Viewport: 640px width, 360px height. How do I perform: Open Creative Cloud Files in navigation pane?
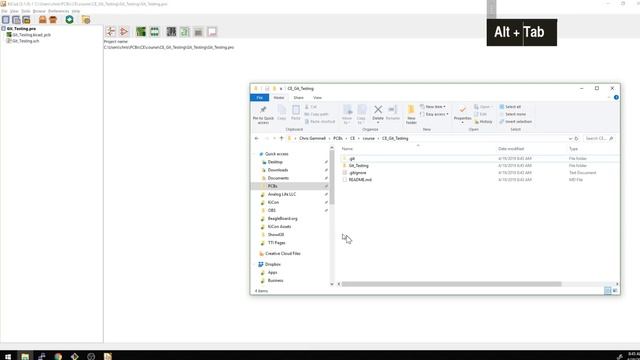click(282, 253)
